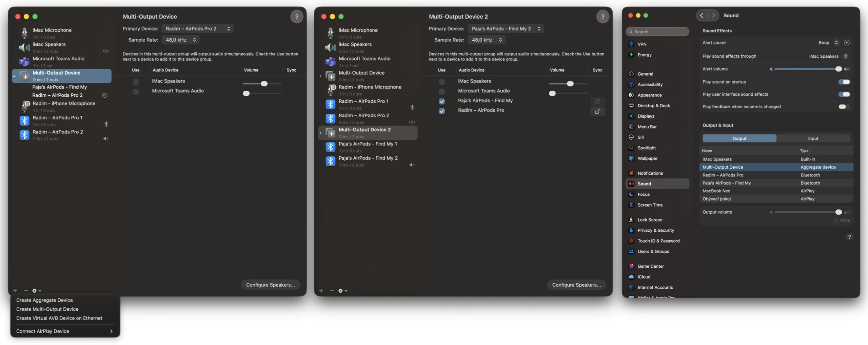868x345 pixels.
Task: Check Use box for iMac Speakers in first window
Action: tap(136, 82)
